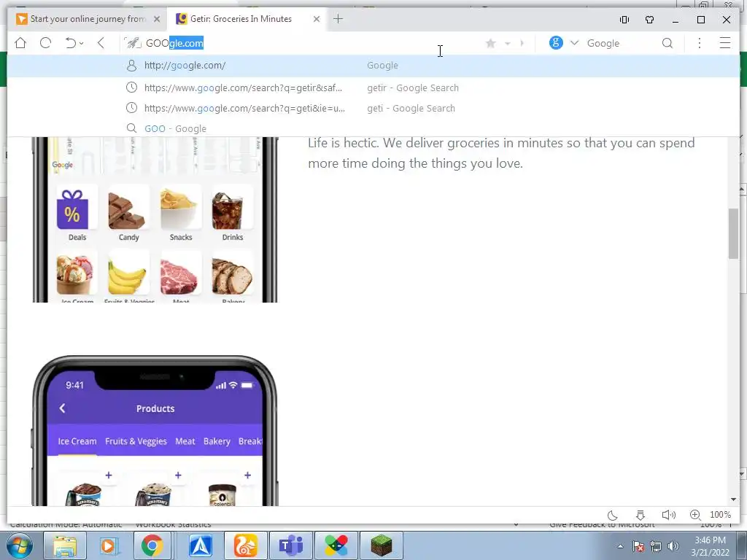The height and width of the screenshot is (560, 747).
Task: Click the forward arrow beside the star
Action: click(x=522, y=43)
